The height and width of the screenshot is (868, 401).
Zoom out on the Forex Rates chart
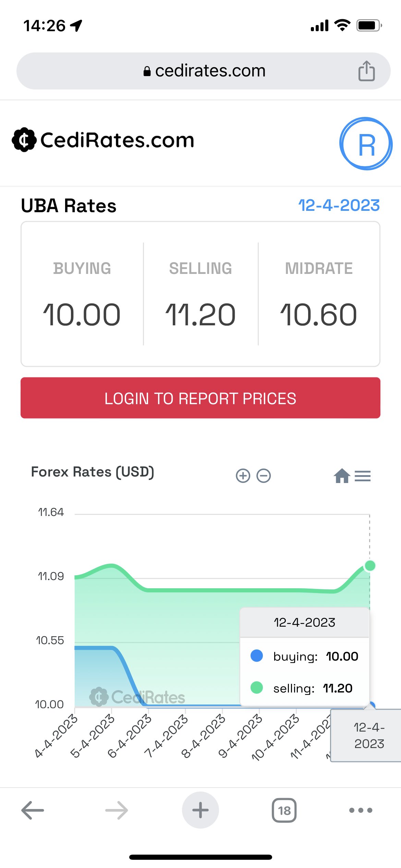point(264,475)
